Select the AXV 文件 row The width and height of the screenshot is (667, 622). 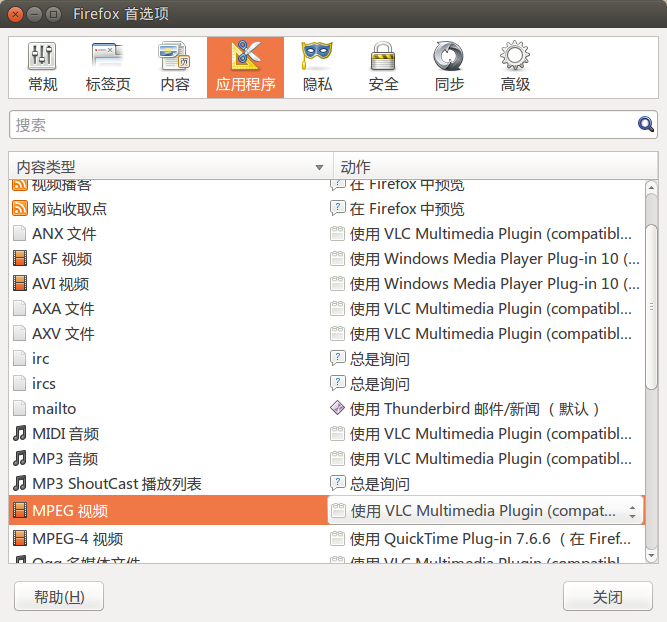point(327,334)
